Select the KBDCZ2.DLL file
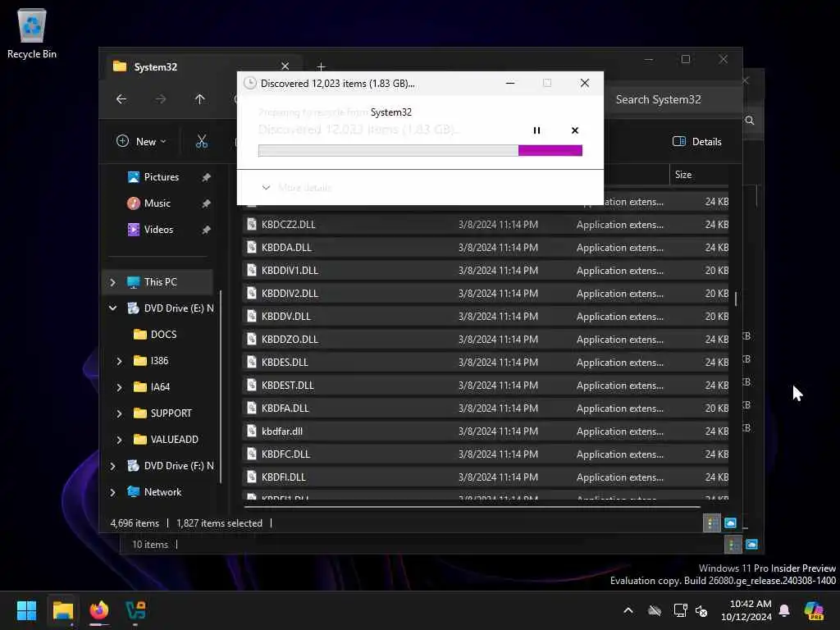 486,225
